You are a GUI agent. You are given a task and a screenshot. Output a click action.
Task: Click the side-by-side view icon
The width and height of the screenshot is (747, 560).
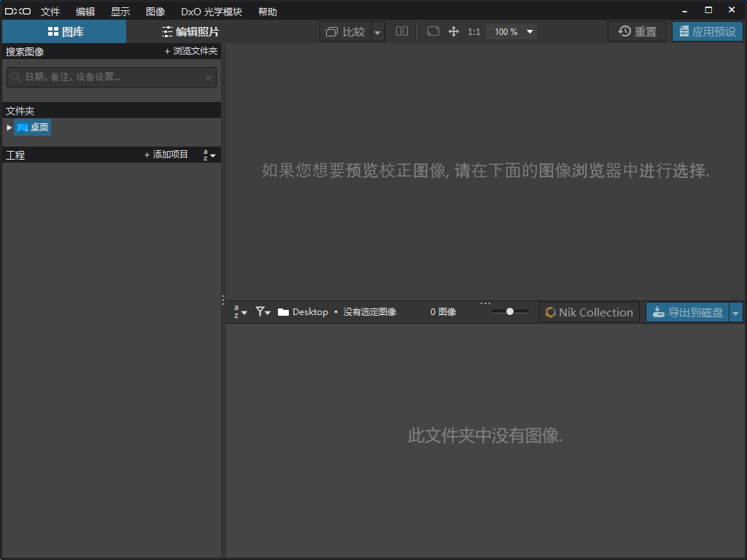pos(402,31)
